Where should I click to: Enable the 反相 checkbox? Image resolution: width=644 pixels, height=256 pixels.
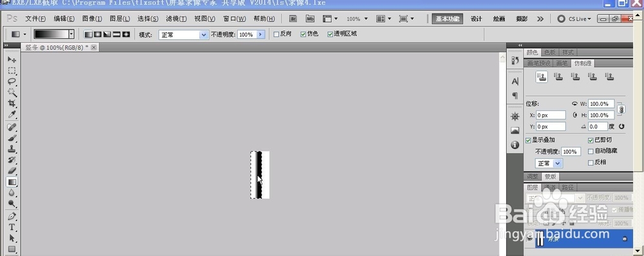(591, 162)
